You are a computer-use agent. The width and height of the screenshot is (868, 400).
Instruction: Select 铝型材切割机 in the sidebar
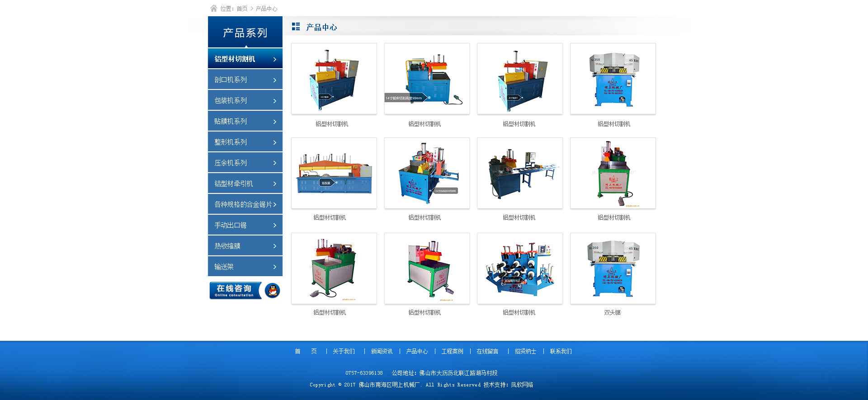(x=235, y=59)
